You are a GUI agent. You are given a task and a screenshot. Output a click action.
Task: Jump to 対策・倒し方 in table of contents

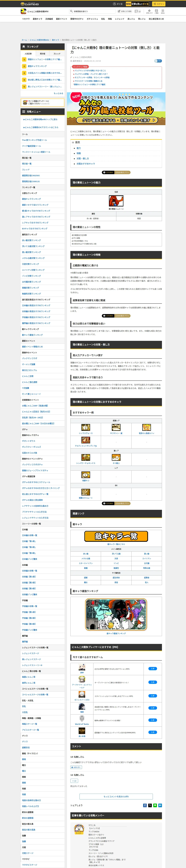click(x=83, y=158)
